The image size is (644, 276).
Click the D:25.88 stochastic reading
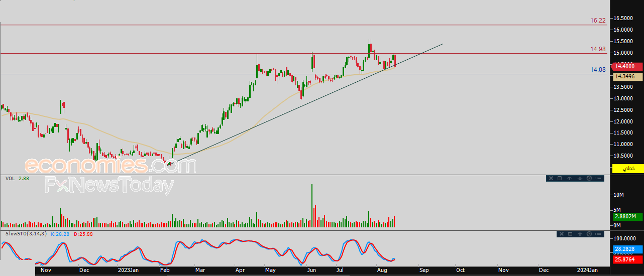[x=83, y=234]
